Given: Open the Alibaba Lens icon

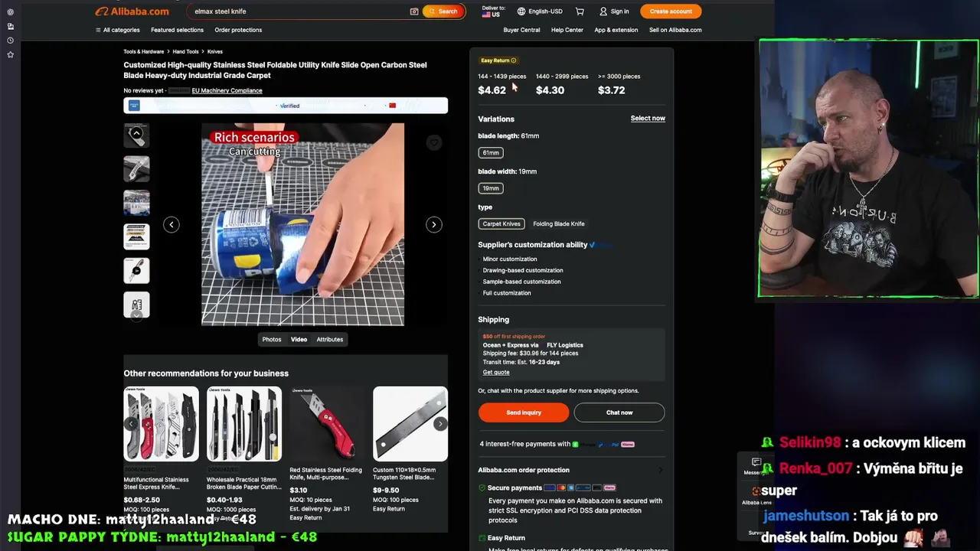Looking at the screenshot, I should (x=756, y=491).
